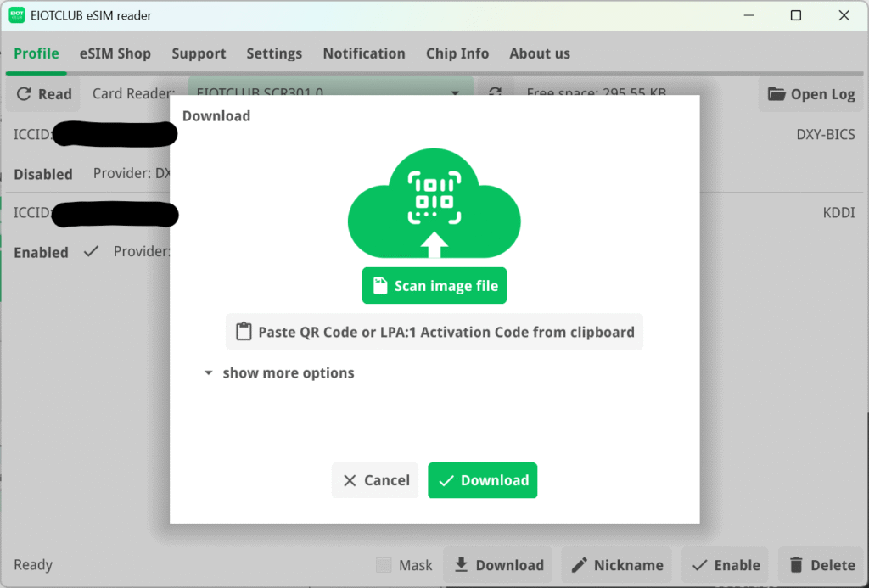Viewport: 869px width, 588px height.
Task: Click the Nickname button
Action: pyautogui.click(x=617, y=565)
